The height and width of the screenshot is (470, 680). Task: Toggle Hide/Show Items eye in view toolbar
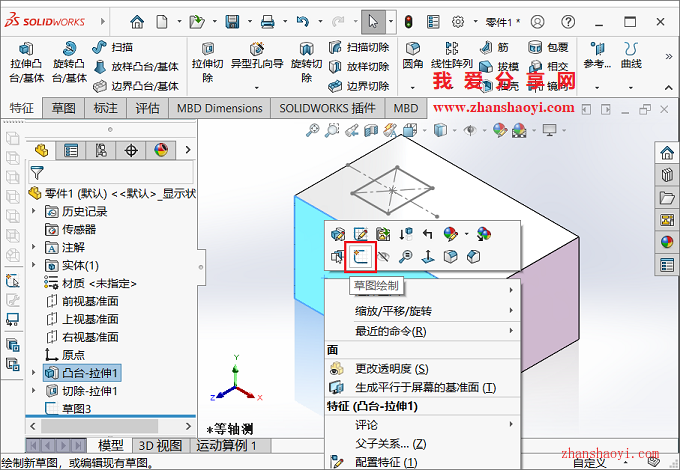point(471,130)
